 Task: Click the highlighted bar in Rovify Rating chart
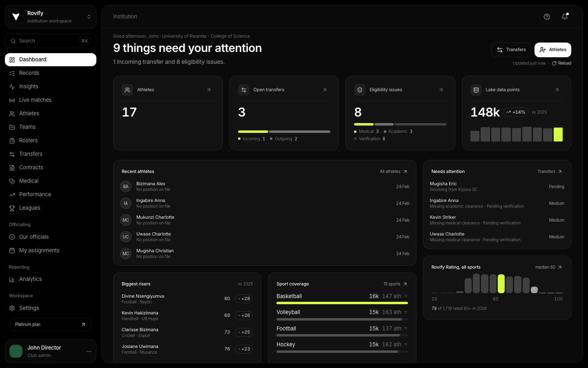501,284
